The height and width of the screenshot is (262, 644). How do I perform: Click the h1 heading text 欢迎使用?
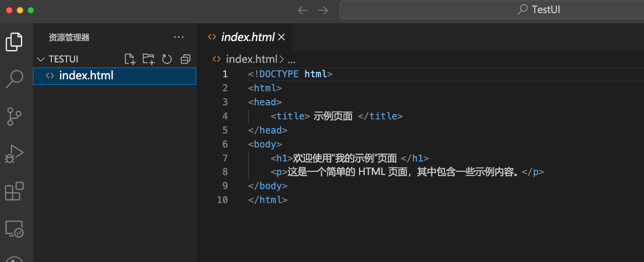(x=313, y=158)
